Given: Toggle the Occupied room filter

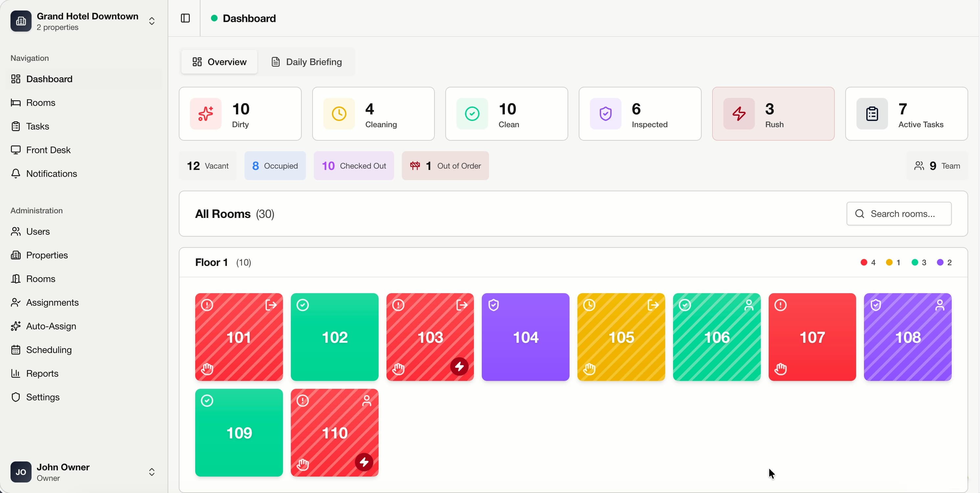Looking at the screenshot, I should tap(275, 165).
